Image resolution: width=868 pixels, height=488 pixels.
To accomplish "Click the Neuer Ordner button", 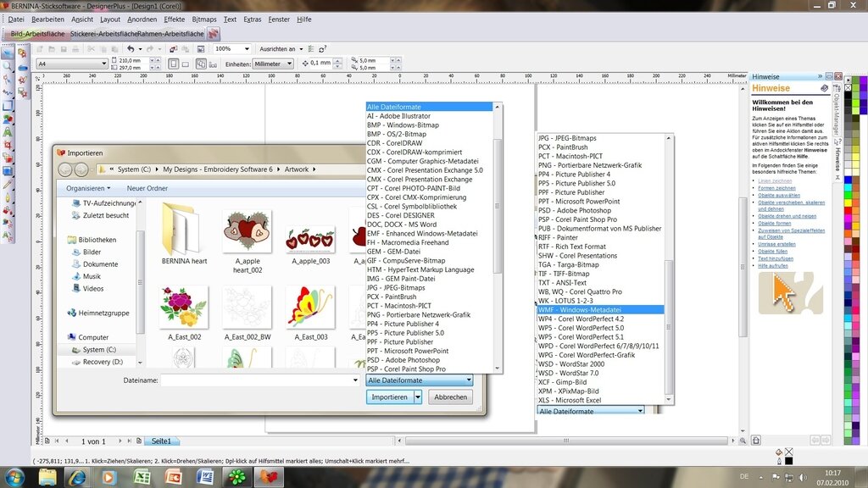I will [x=147, y=188].
